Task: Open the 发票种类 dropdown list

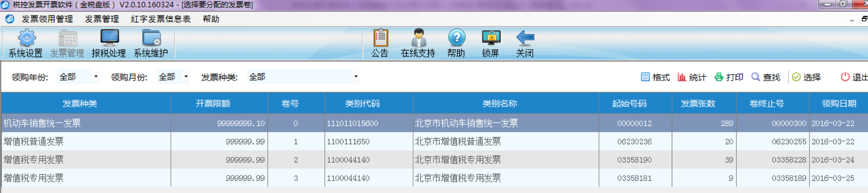Action: [356, 77]
